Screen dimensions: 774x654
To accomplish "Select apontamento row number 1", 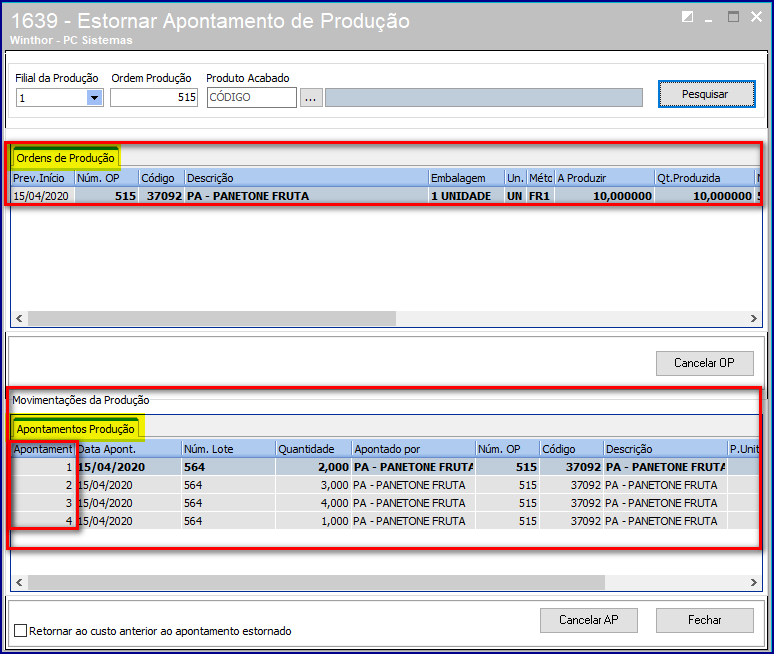I will [385, 467].
